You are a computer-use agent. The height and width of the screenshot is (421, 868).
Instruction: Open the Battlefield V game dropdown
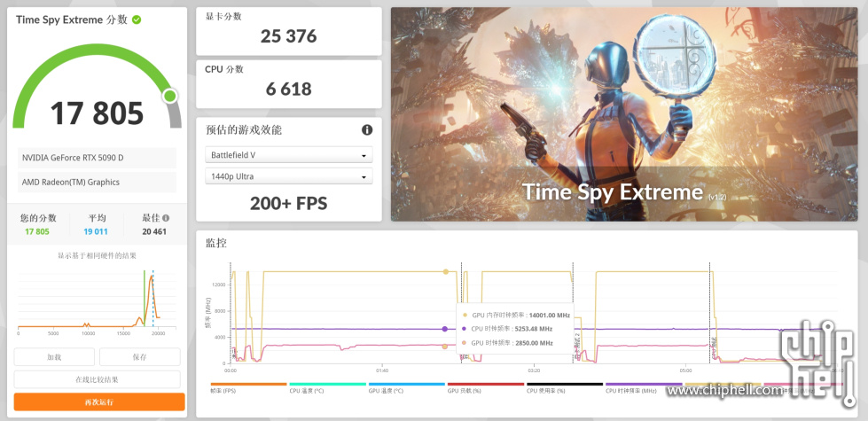coord(288,155)
